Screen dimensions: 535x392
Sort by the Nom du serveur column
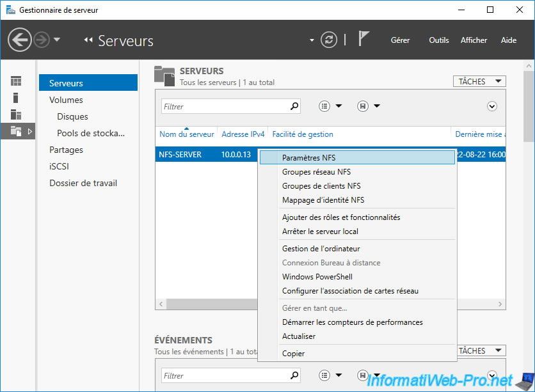[186, 134]
